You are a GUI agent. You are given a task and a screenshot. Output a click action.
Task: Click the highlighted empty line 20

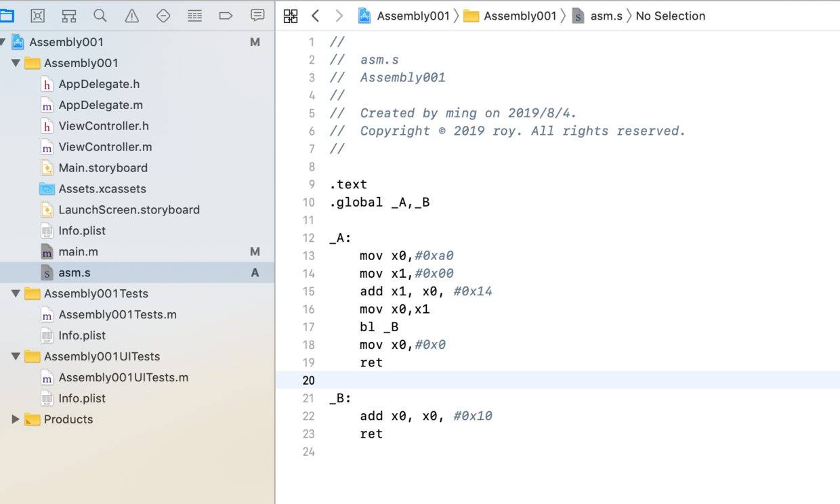pos(558,380)
